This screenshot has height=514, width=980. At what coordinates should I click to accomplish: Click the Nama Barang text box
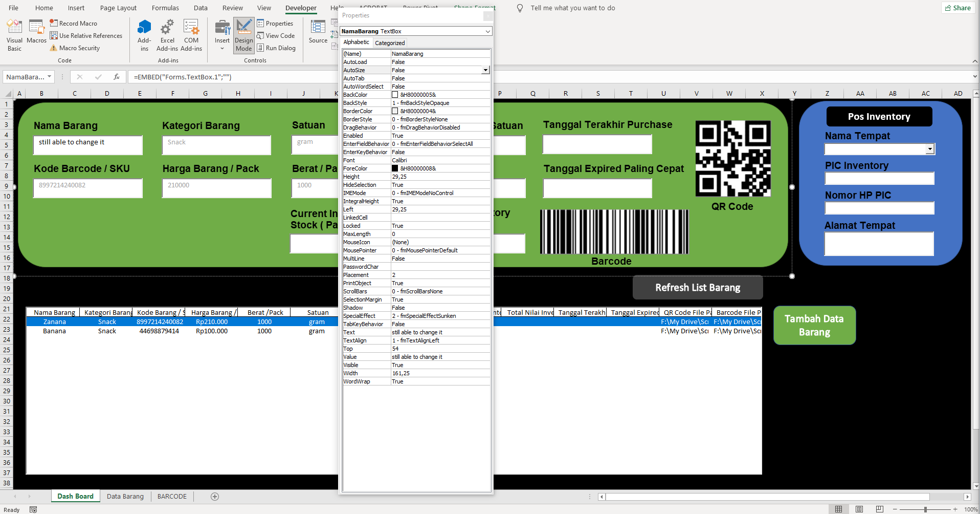coord(88,145)
